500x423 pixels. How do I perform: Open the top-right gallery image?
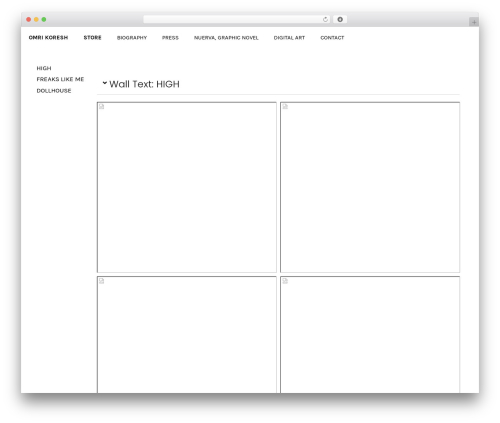pos(370,187)
